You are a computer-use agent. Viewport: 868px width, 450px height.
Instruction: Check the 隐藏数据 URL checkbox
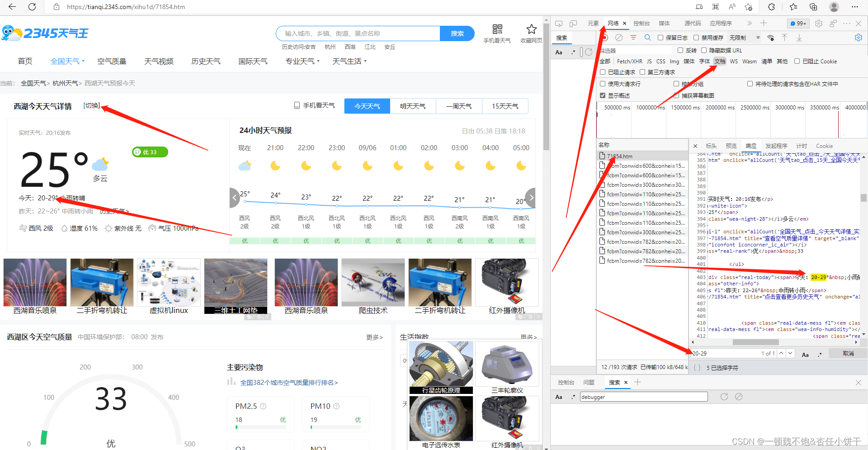click(704, 50)
